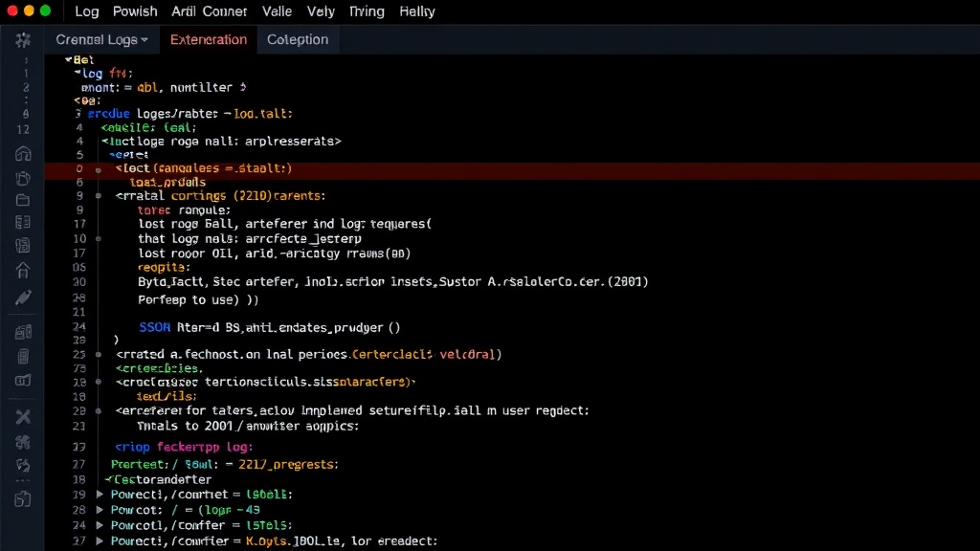Select the fan-shaped icon in the sidebar
This screenshot has width=980, height=551.
(x=23, y=442)
